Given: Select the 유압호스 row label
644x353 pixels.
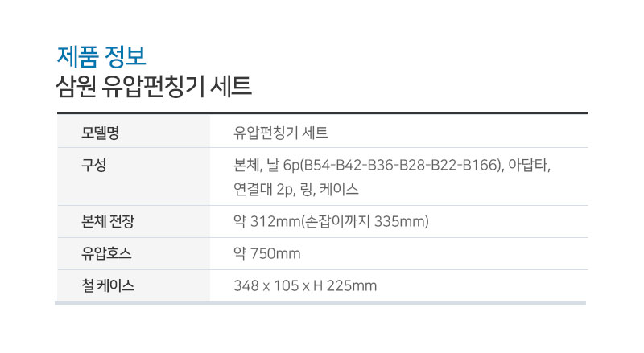Looking at the screenshot, I should point(106,253).
